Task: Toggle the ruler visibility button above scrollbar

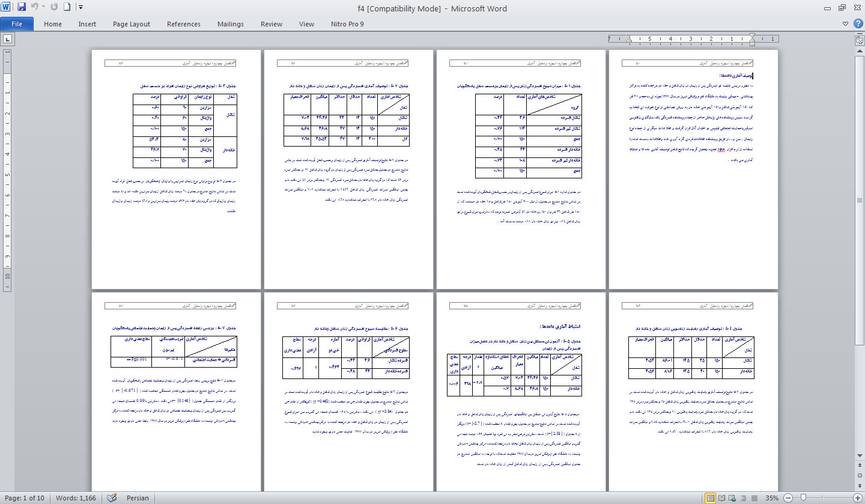Action: point(859,40)
